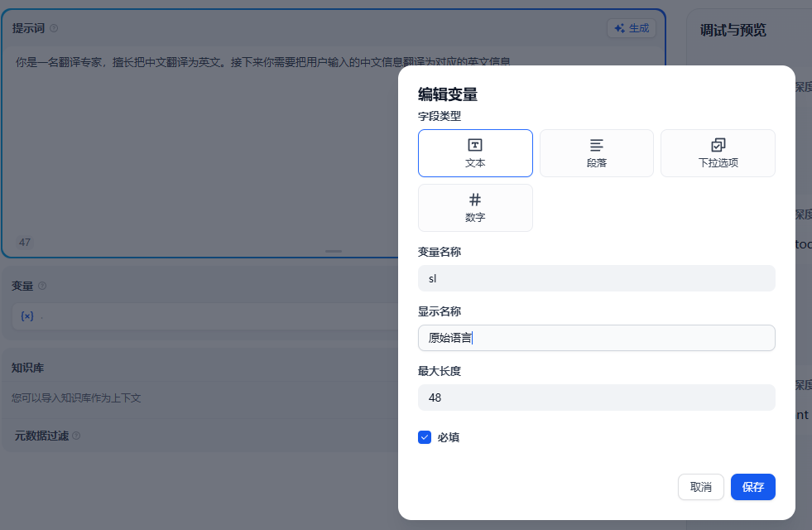
Task: Click the help icon beside 变量
Action: pyautogui.click(x=42, y=286)
